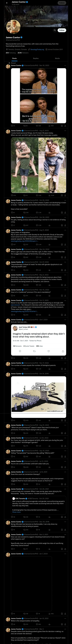The height and width of the screenshot is (644, 72).
Task: Switch to the Replies tab
Action: click(36, 58)
